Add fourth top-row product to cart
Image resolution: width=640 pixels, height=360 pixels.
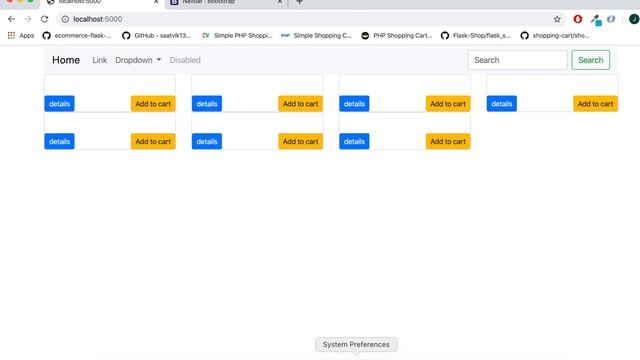[x=595, y=104]
